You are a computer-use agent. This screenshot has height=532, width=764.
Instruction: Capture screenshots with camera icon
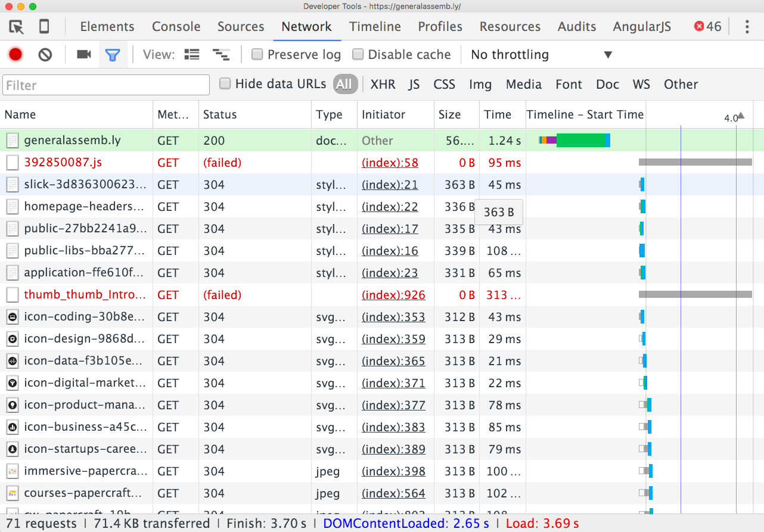point(84,55)
